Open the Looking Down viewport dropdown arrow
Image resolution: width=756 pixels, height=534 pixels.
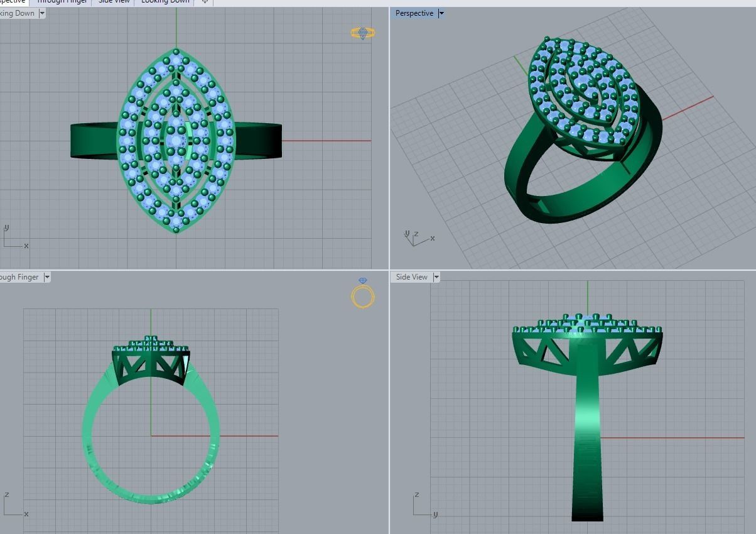point(42,13)
